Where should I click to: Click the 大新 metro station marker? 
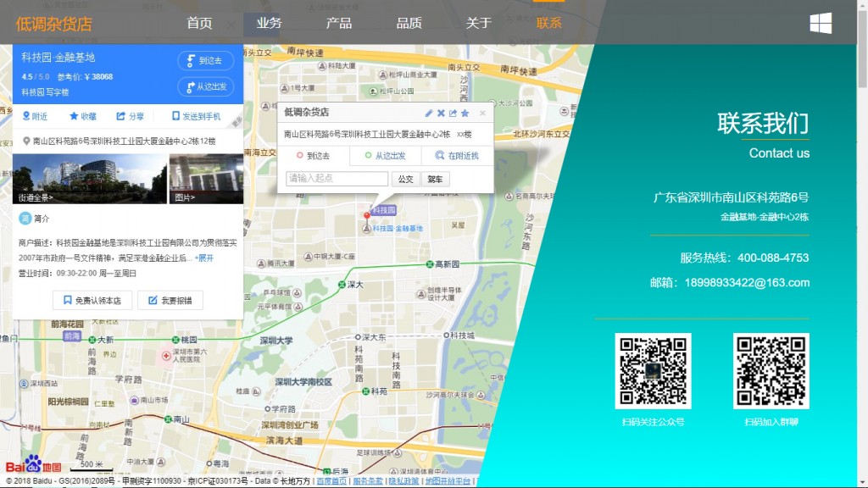point(92,339)
